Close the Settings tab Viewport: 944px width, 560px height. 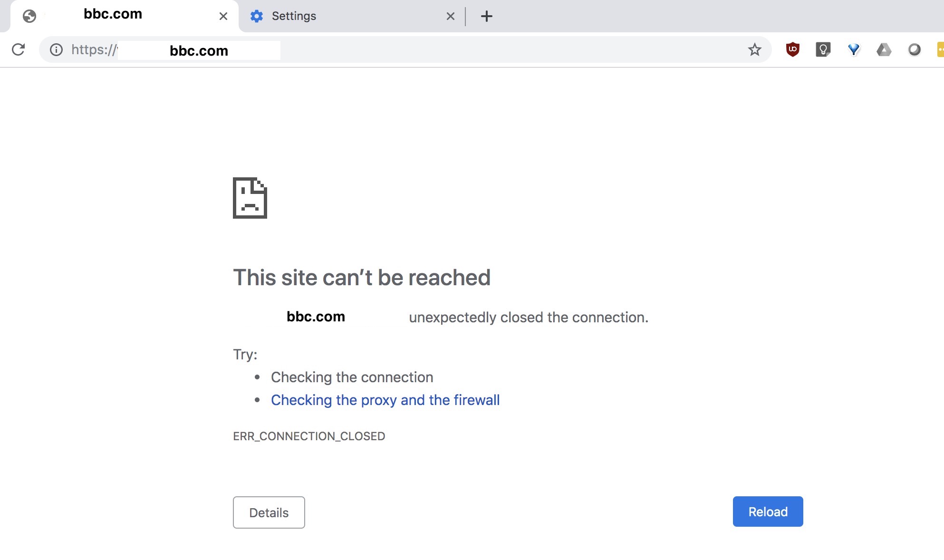coord(450,16)
